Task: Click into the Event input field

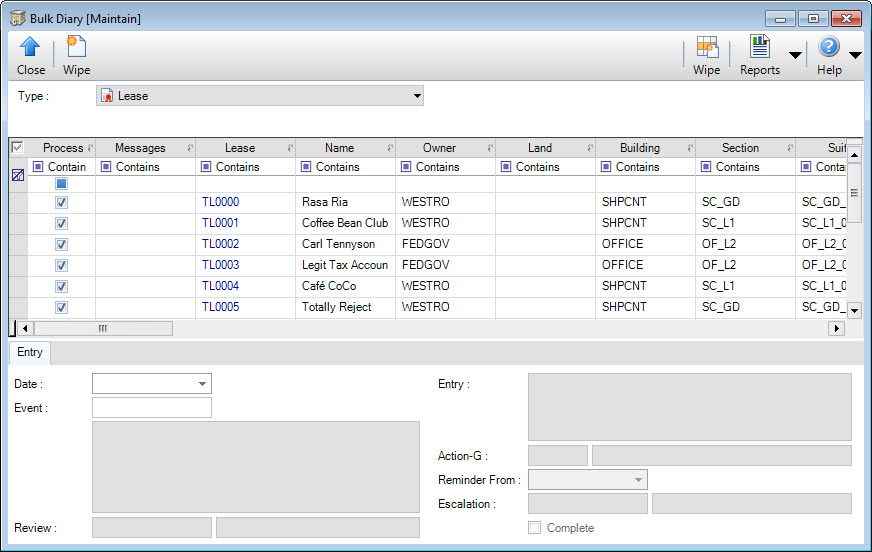Action: coord(152,407)
